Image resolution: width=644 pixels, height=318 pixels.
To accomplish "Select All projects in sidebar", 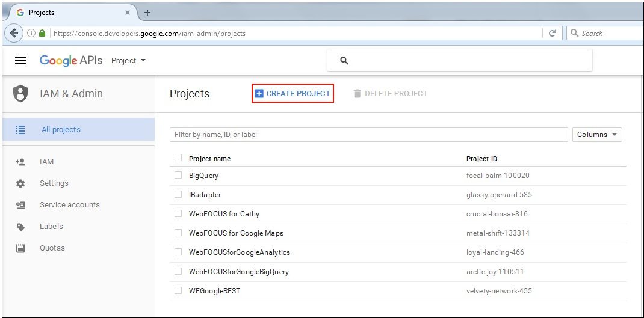I will coord(78,130).
